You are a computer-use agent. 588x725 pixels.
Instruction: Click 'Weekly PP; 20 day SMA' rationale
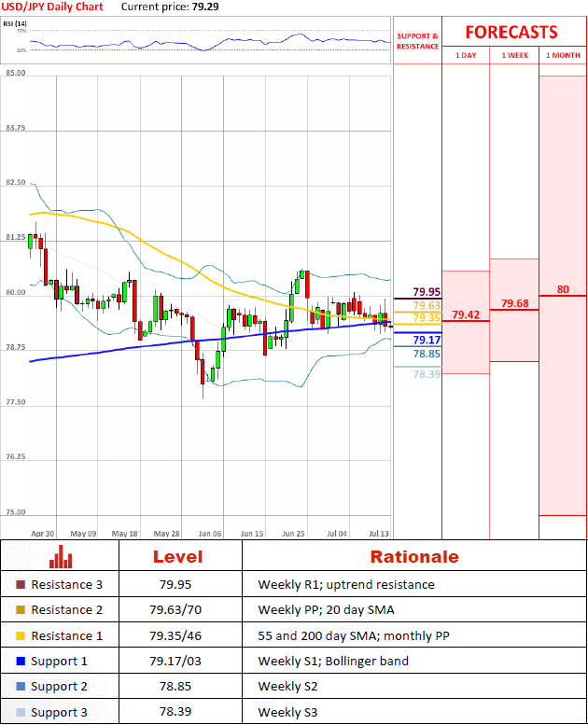(x=326, y=610)
